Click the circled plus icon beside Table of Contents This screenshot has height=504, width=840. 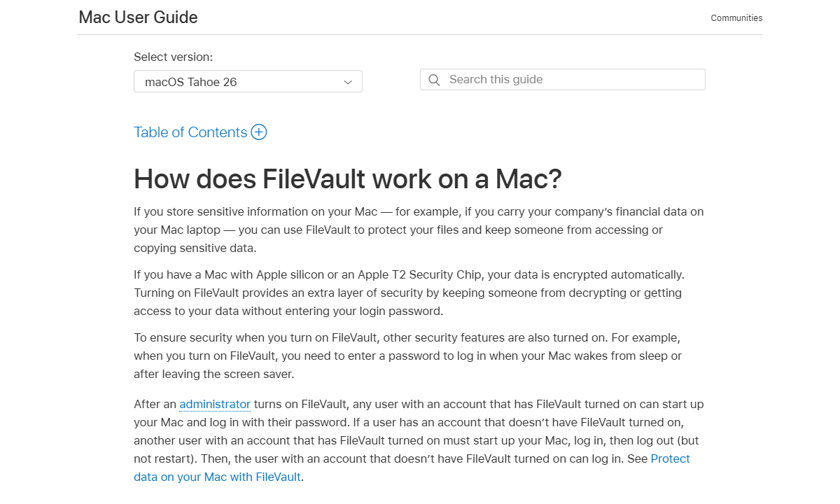(259, 132)
